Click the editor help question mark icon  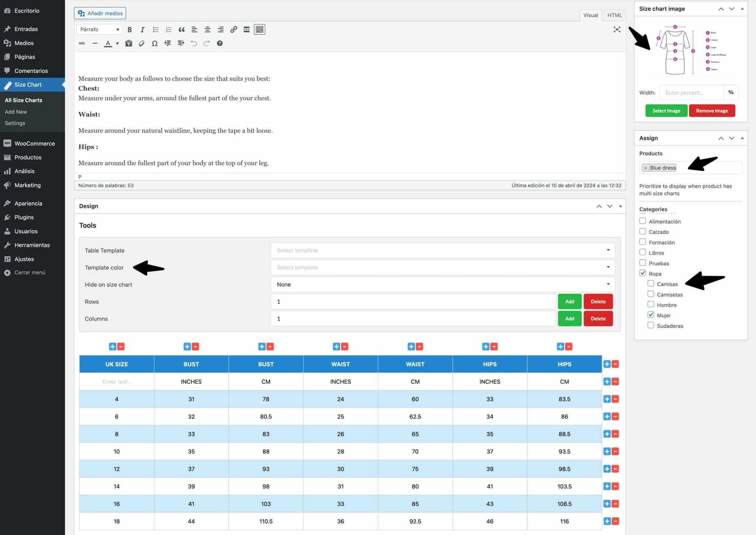[x=220, y=44]
